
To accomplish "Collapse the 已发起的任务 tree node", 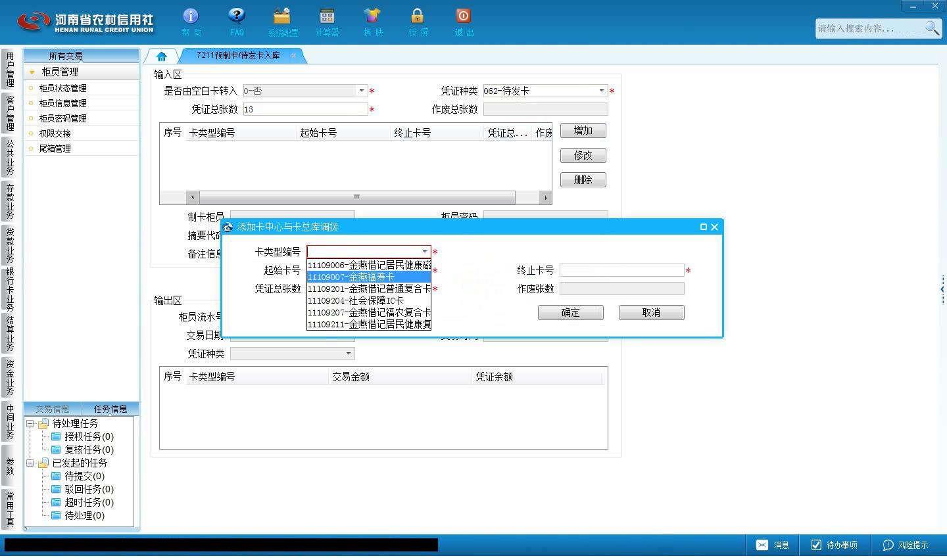I will pos(30,463).
